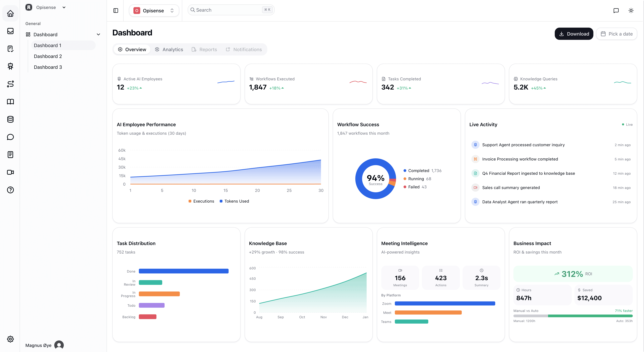Open the feedback message icon in header

616,11
